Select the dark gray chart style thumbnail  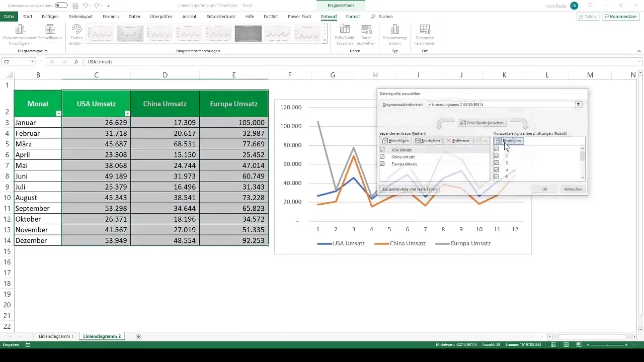coord(248,33)
